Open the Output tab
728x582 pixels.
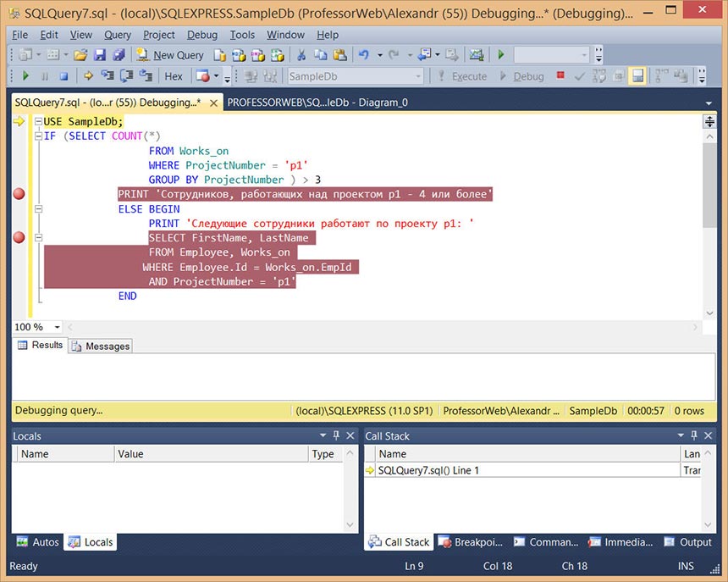point(687,542)
